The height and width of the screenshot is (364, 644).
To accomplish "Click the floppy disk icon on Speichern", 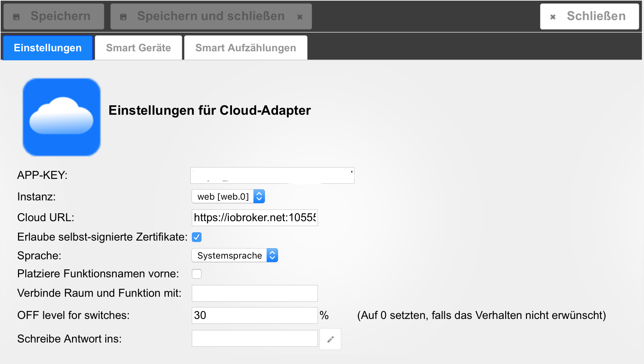I will [x=16, y=17].
